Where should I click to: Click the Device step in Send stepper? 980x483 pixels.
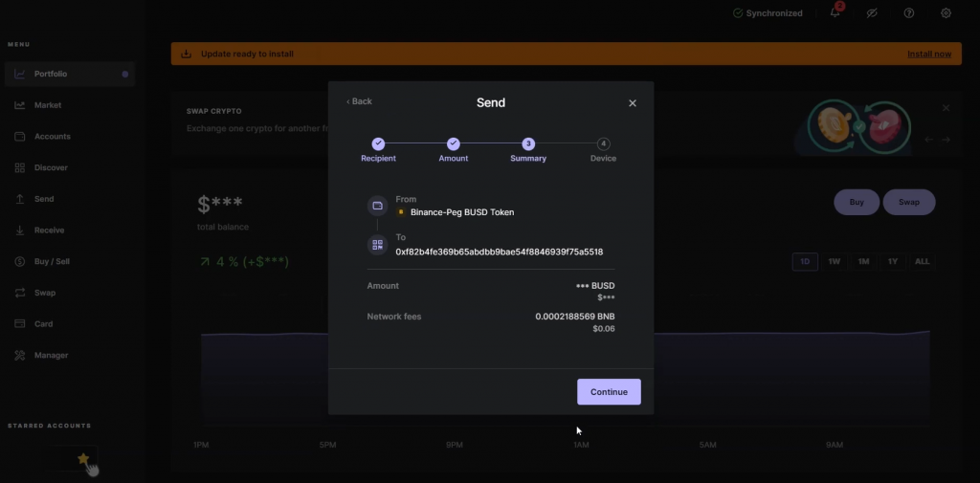click(x=603, y=150)
